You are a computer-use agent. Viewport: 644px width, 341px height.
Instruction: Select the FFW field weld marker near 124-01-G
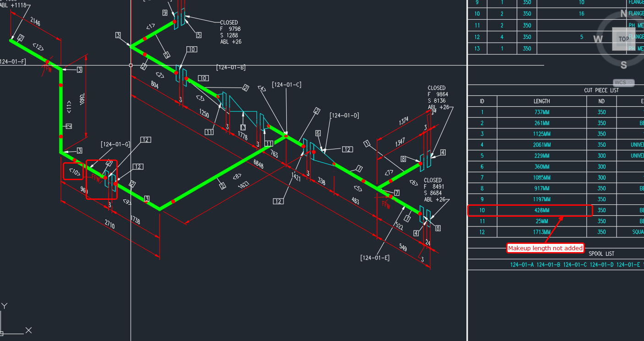click(96, 176)
